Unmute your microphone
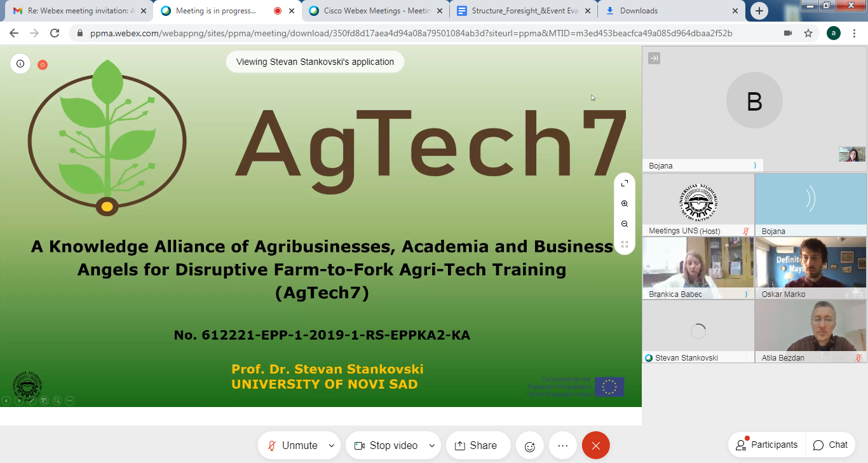 [x=292, y=446]
